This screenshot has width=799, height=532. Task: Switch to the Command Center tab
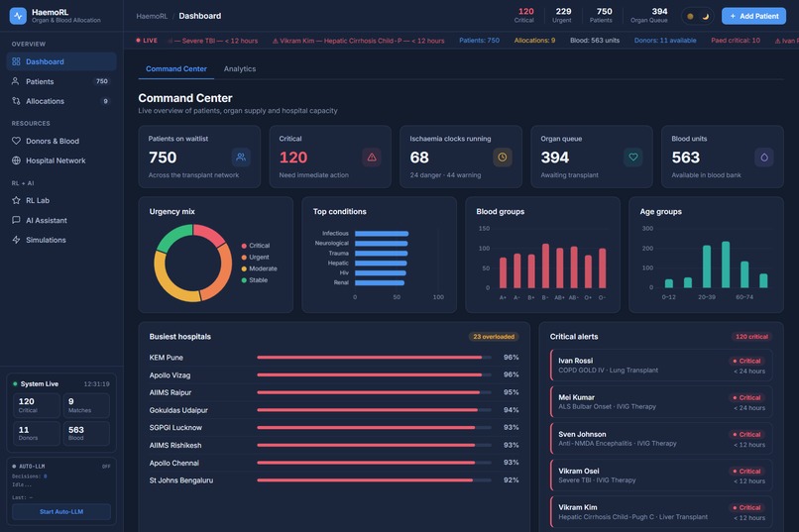pyautogui.click(x=176, y=68)
